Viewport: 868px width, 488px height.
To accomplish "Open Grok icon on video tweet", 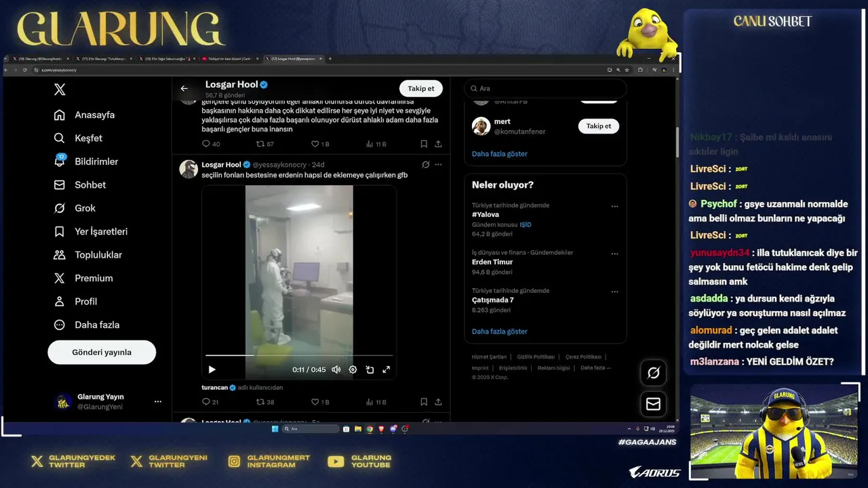I will tap(425, 165).
